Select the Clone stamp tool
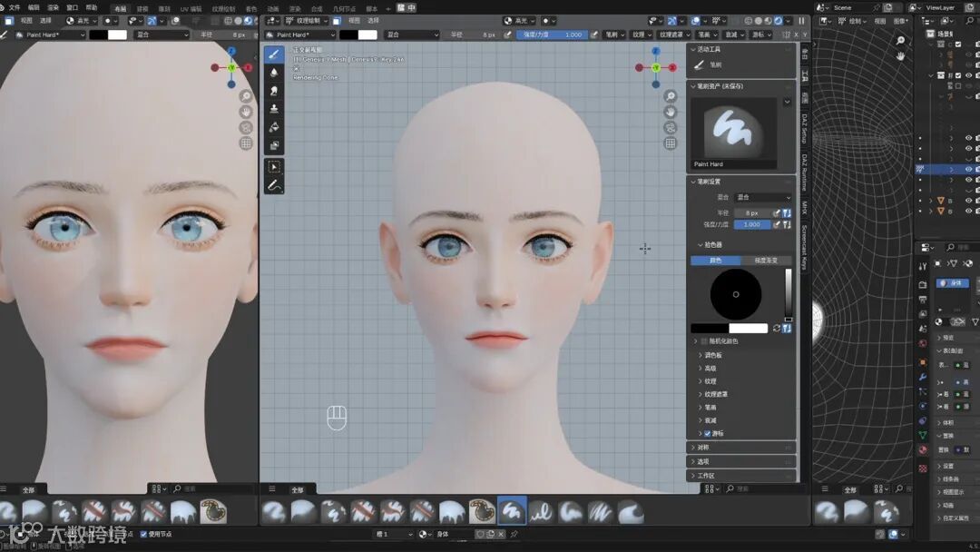Image resolution: width=980 pixels, height=552 pixels. [x=274, y=108]
